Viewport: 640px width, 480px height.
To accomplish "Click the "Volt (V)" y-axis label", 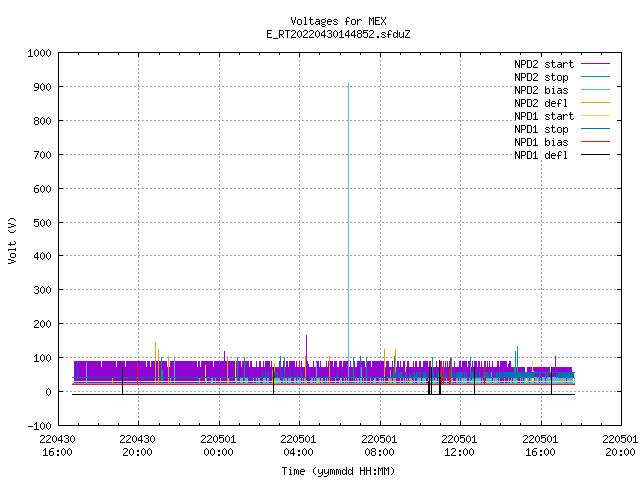I will coord(12,240).
